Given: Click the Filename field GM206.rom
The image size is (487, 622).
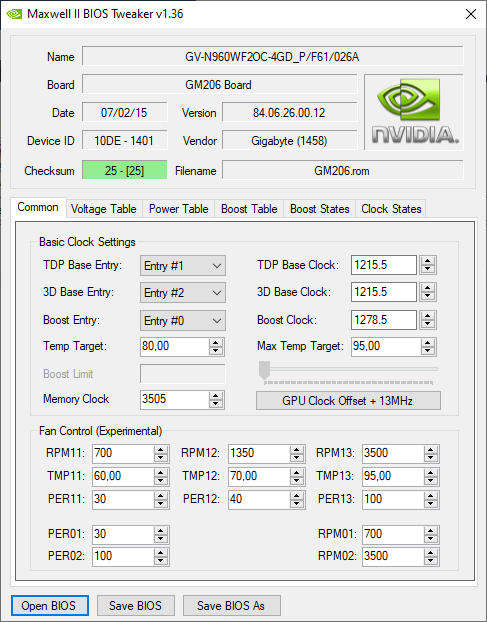Looking at the screenshot, I should click(x=342, y=171).
